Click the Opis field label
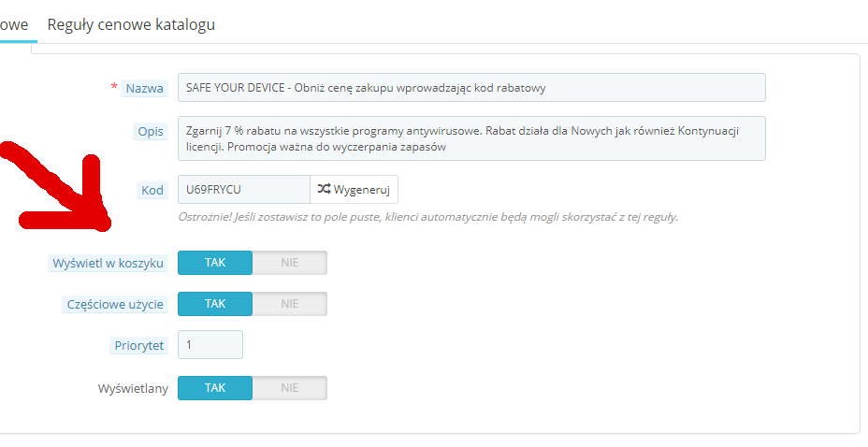The height and width of the screenshot is (447, 868). pyautogui.click(x=151, y=132)
